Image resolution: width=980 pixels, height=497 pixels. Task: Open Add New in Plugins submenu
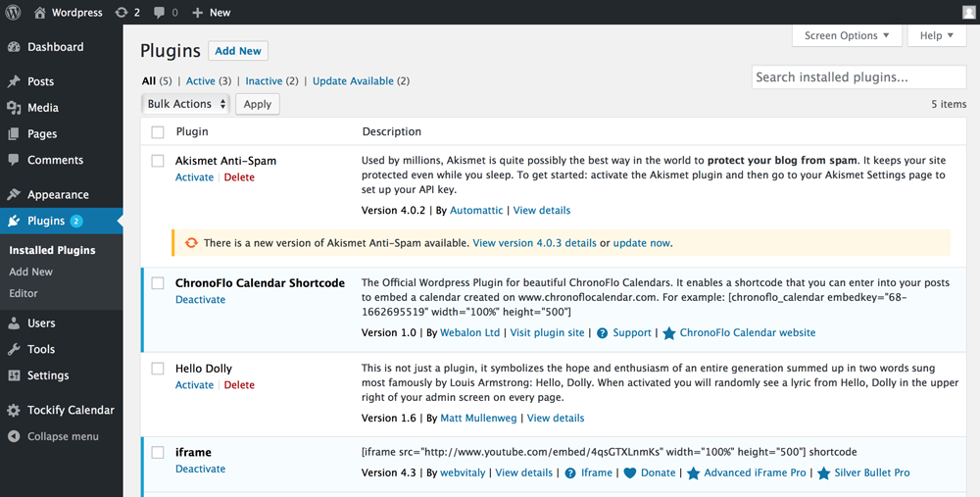pos(30,272)
